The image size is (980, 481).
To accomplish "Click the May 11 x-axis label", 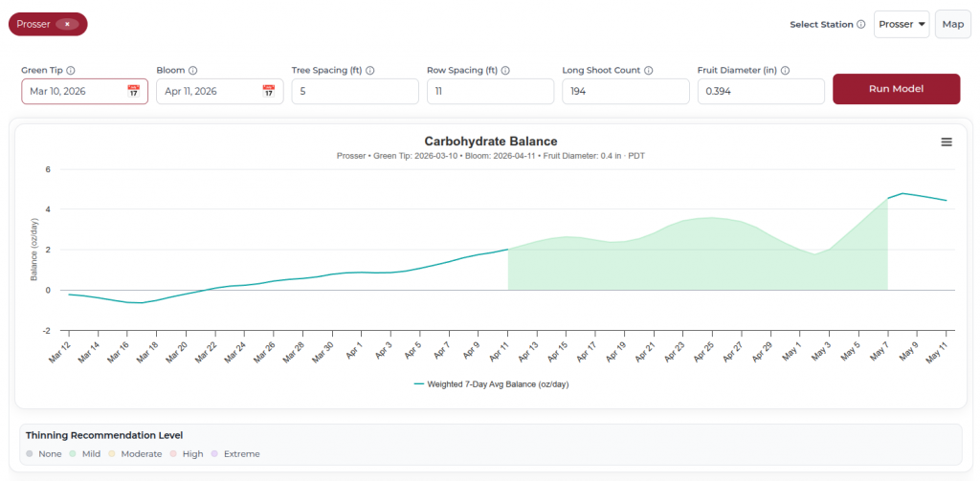I will (x=938, y=351).
